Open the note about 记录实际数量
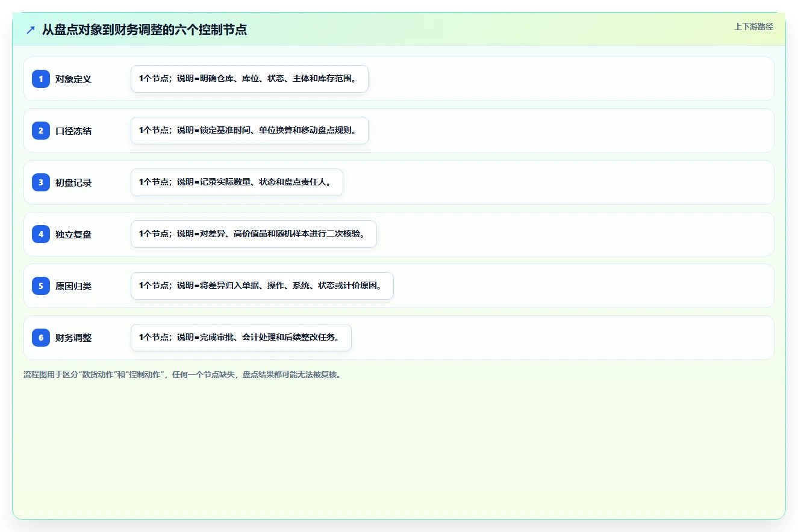Screen dimensions: 798x532 (237, 182)
